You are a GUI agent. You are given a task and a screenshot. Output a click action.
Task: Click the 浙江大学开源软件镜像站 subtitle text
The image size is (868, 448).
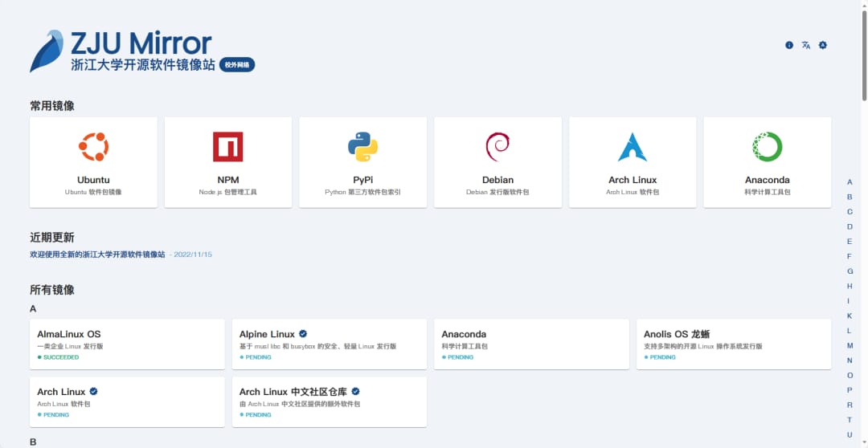tap(143, 65)
